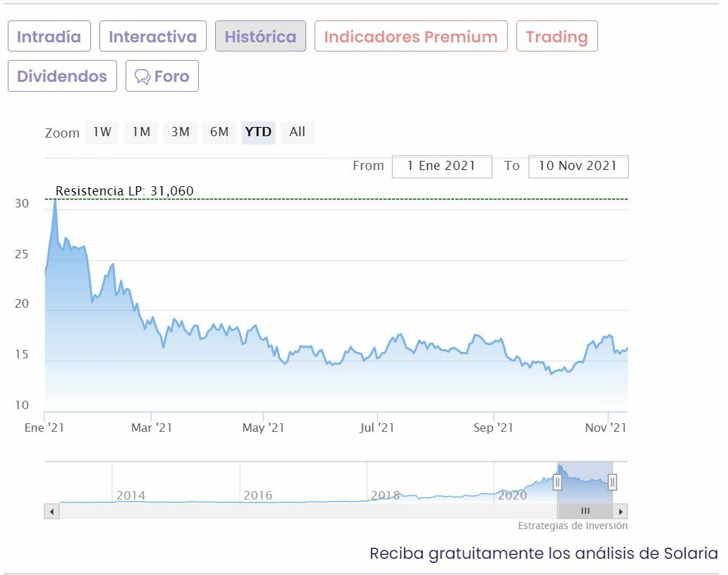Click the scrollbar right arrow
728x575 pixels.
tap(620, 512)
